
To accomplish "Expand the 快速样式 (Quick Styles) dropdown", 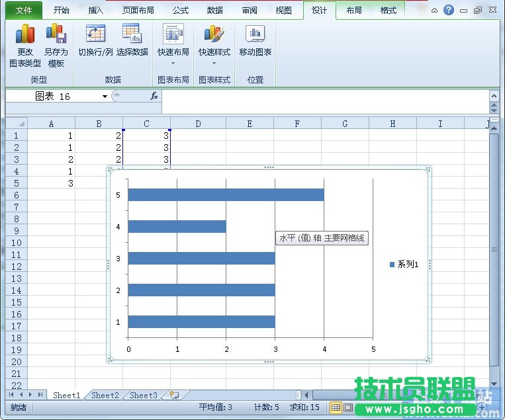I will pyautogui.click(x=214, y=63).
